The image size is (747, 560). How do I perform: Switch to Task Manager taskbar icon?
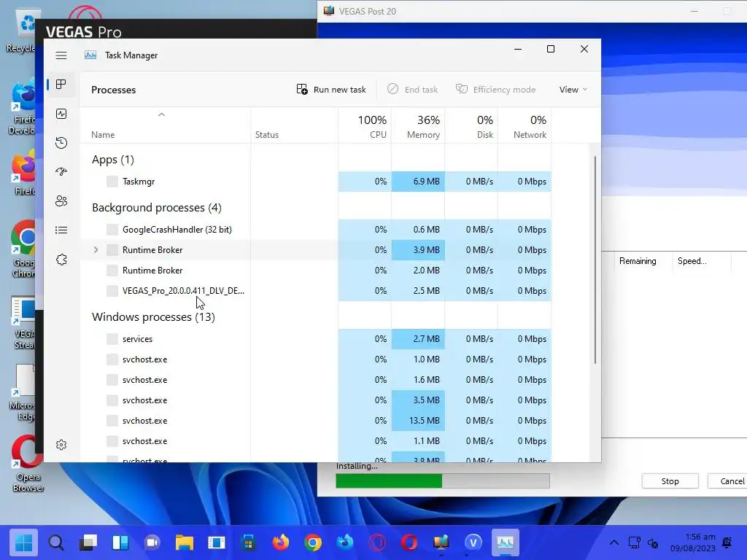click(x=505, y=542)
